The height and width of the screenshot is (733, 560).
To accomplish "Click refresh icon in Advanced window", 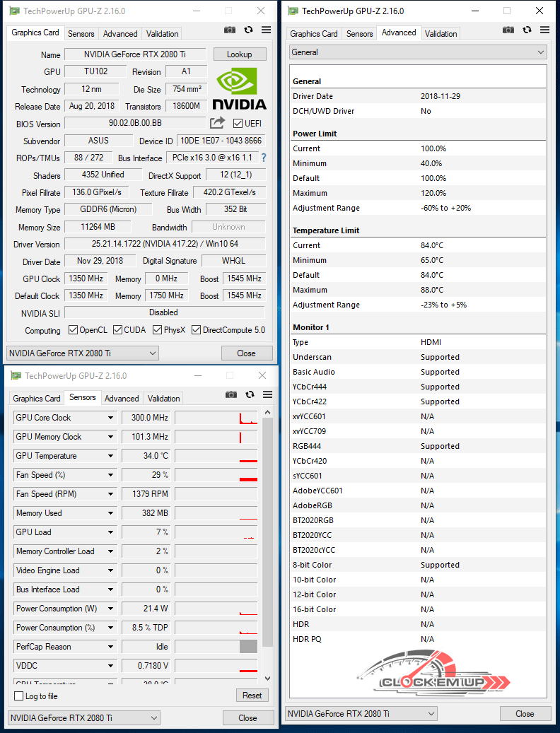I will 527,30.
